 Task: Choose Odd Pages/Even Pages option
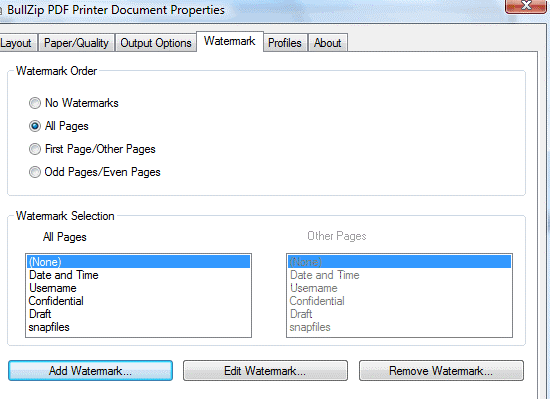click(35, 172)
